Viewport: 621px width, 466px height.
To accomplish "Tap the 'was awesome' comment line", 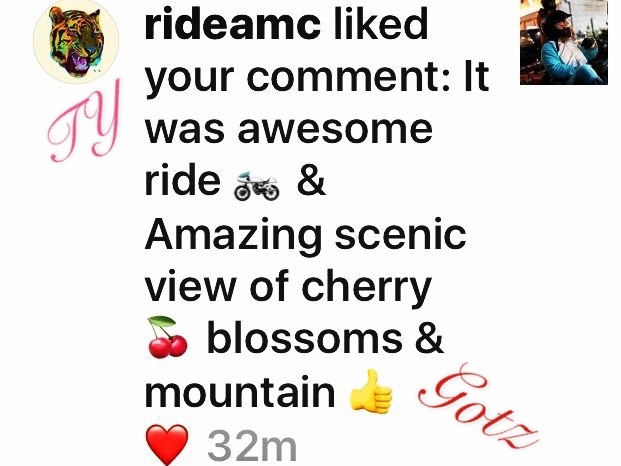I will (289, 130).
